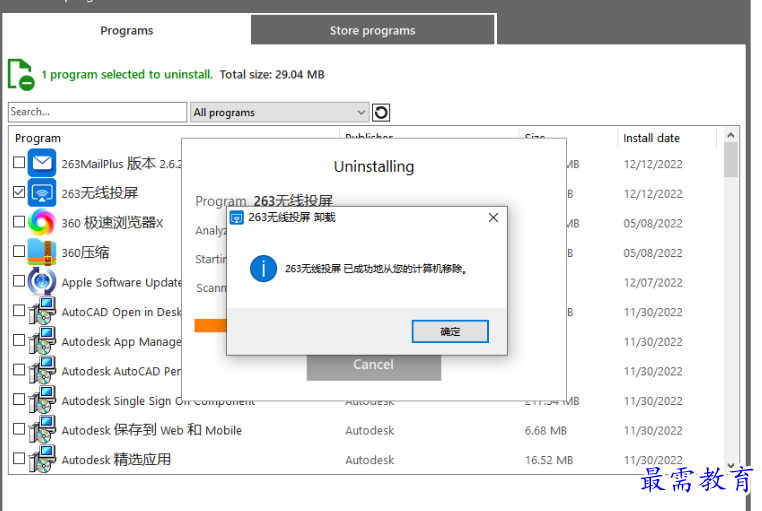Check the 263MailPlus checkbox
Image resolution: width=762 pixels, height=511 pixels.
pos(19,162)
